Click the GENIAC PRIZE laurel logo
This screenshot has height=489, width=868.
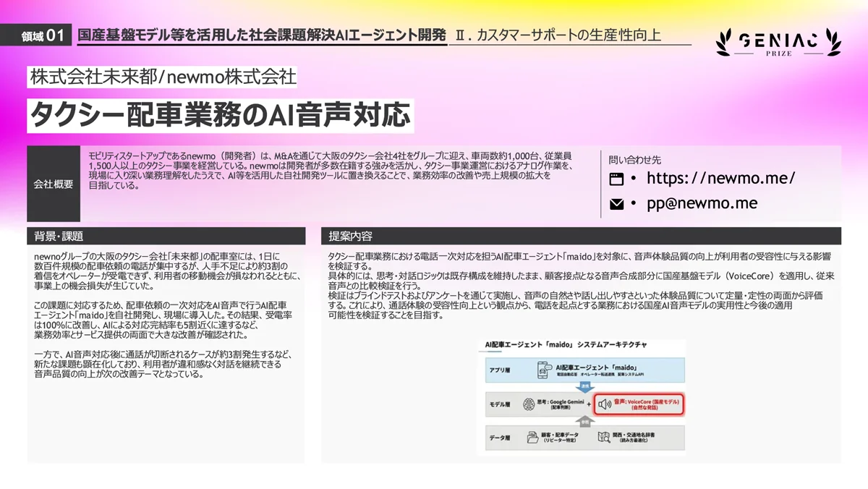779,43
